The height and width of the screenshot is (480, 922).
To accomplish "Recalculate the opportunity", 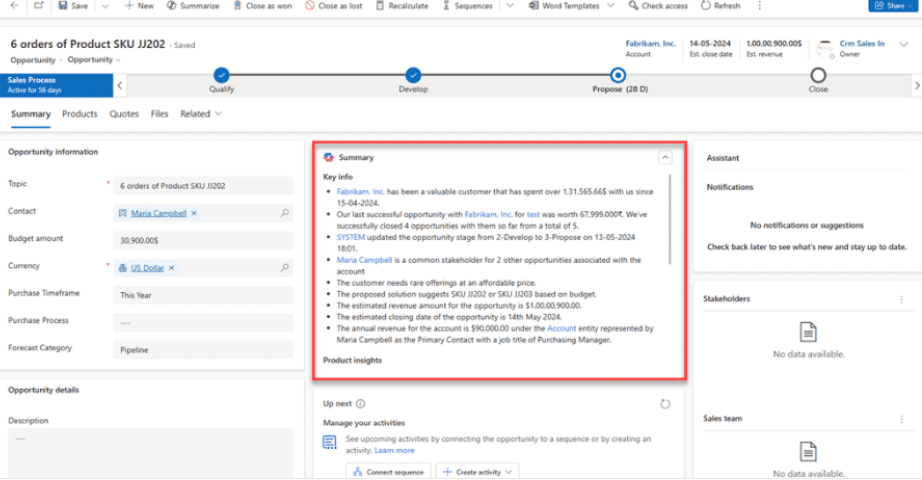I will pos(402,5).
